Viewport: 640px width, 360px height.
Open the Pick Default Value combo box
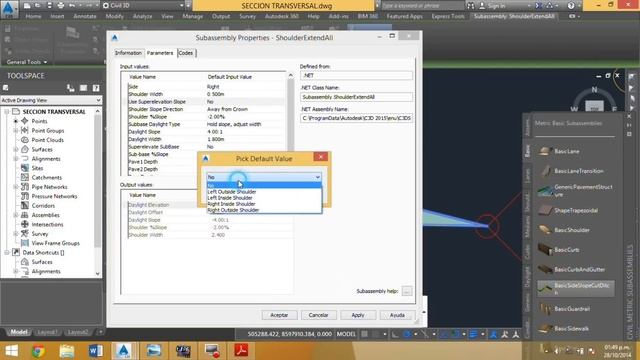click(x=264, y=177)
